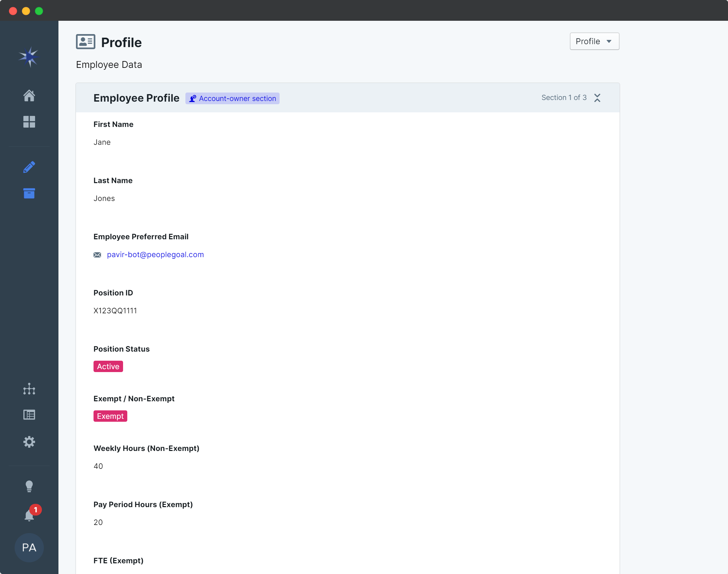Click the org chart icon
The width and height of the screenshot is (728, 574).
pos(29,389)
